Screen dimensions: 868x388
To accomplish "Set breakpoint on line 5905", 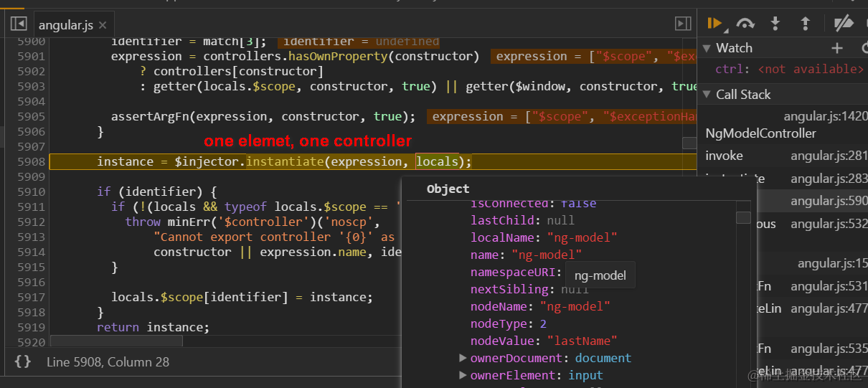I will [x=31, y=116].
